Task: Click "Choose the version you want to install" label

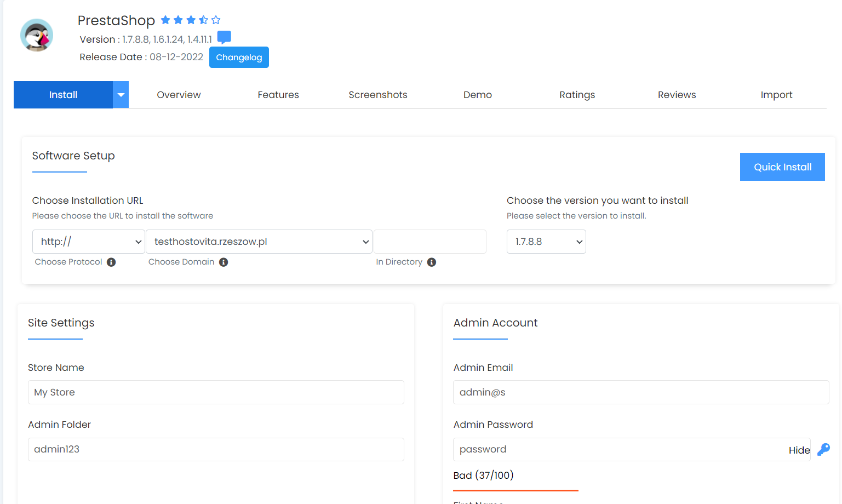Action: 598,201
